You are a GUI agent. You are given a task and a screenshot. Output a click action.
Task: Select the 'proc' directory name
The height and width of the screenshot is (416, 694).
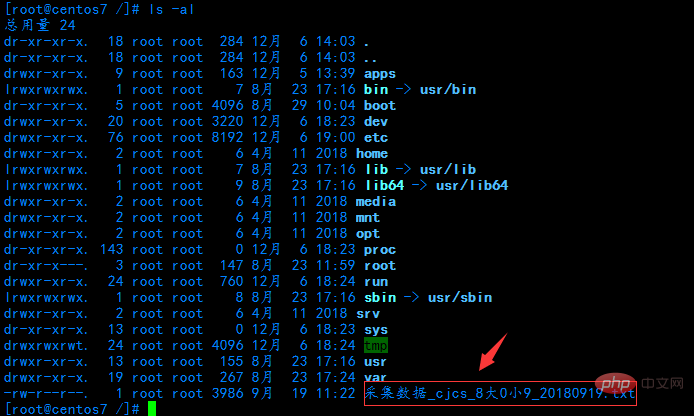[x=380, y=250]
